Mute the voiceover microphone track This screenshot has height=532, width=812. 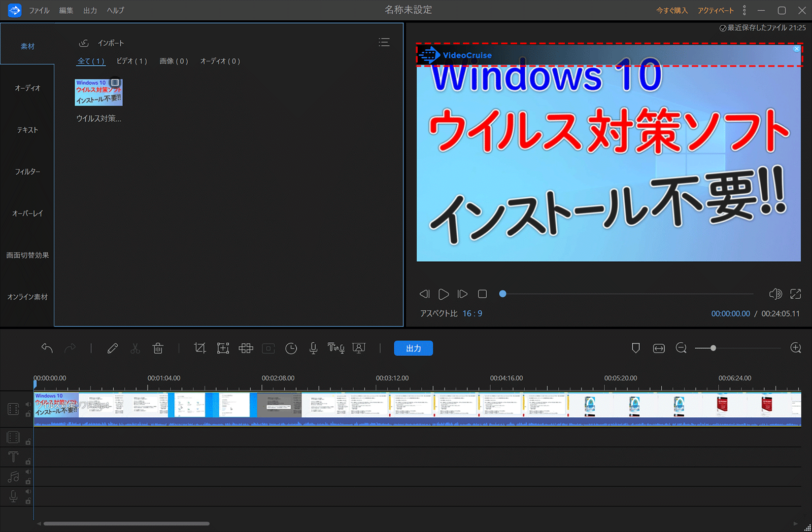pos(28,492)
